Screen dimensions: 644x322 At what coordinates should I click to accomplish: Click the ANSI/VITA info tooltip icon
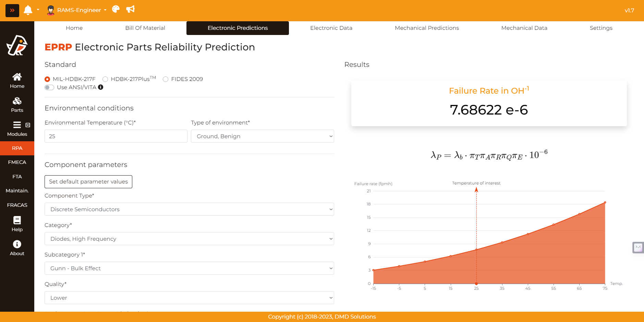[100, 87]
